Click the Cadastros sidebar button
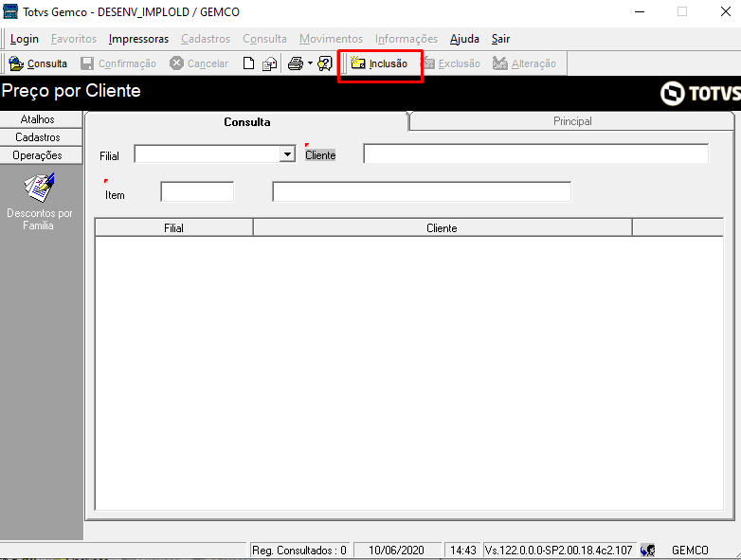This screenshot has width=741, height=560. pos(41,137)
